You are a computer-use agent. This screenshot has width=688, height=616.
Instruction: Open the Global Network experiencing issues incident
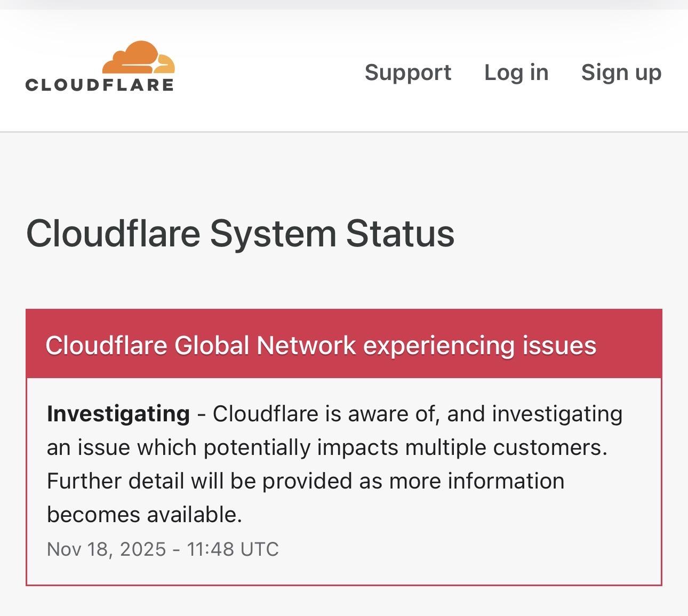(321, 345)
